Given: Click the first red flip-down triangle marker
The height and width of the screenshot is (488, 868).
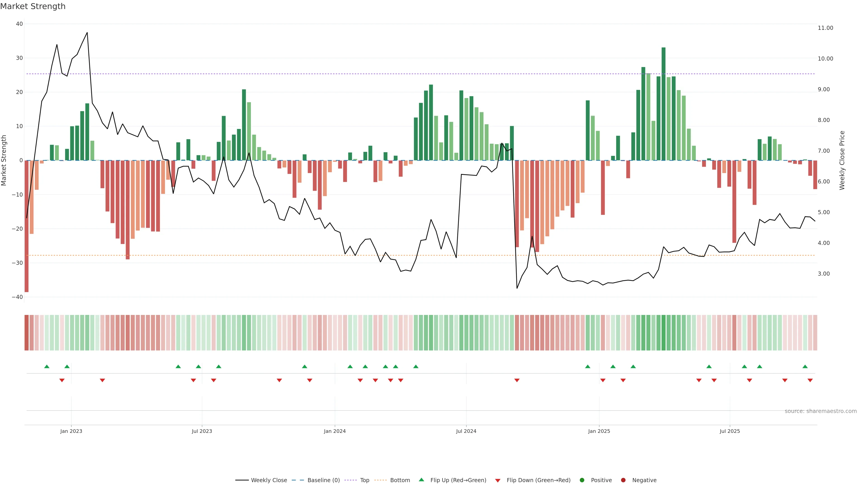Looking at the screenshot, I should pyautogui.click(x=62, y=380).
